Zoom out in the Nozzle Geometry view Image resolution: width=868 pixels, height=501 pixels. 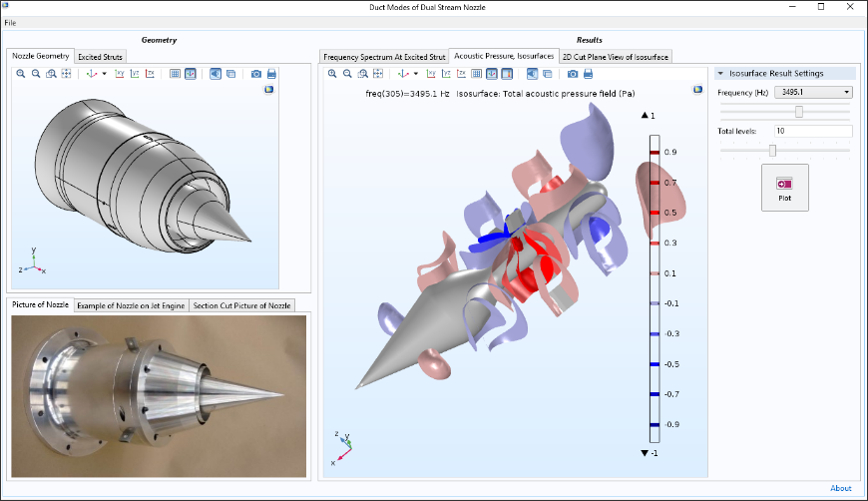click(36, 74)
